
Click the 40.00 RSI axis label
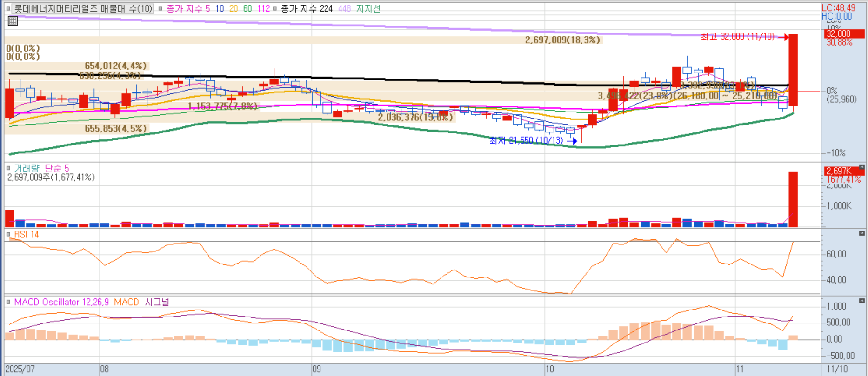(x=836, y=280)
